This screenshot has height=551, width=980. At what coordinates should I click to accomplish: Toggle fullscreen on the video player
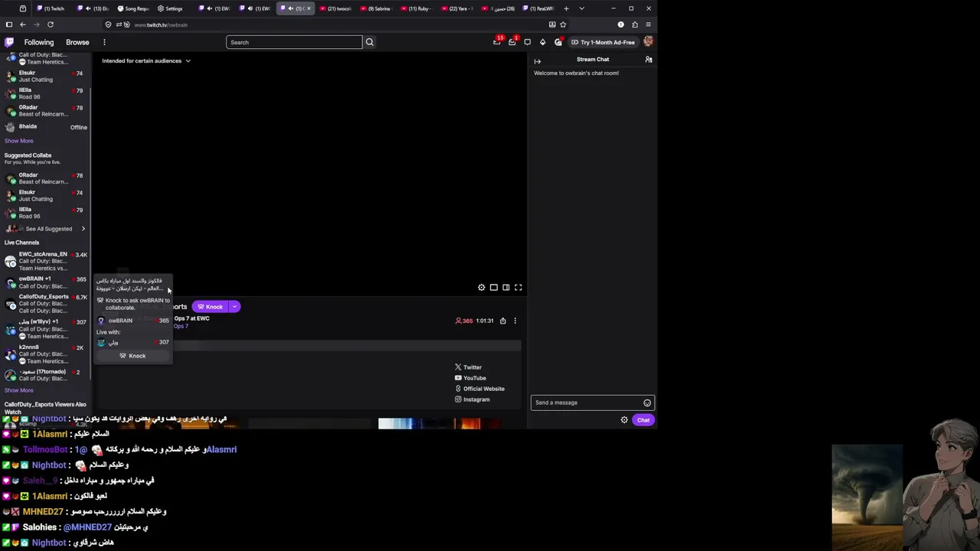point(518,288)
